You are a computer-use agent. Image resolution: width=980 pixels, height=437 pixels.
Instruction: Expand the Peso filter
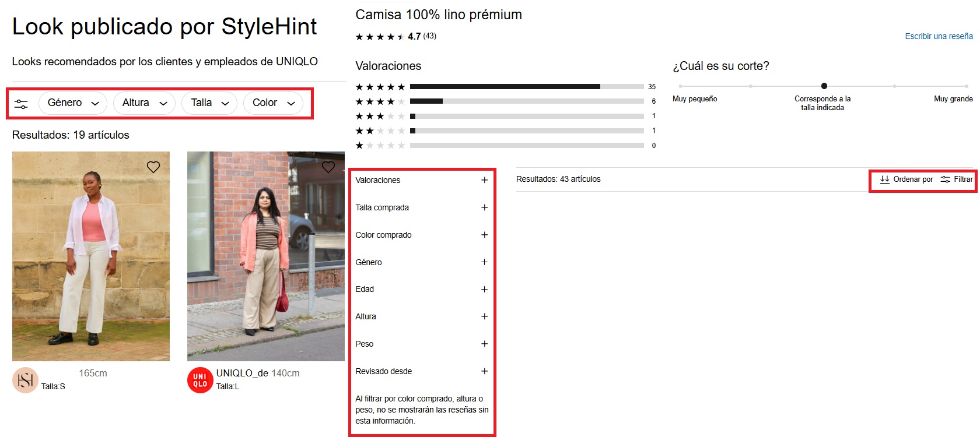[422, 344]
